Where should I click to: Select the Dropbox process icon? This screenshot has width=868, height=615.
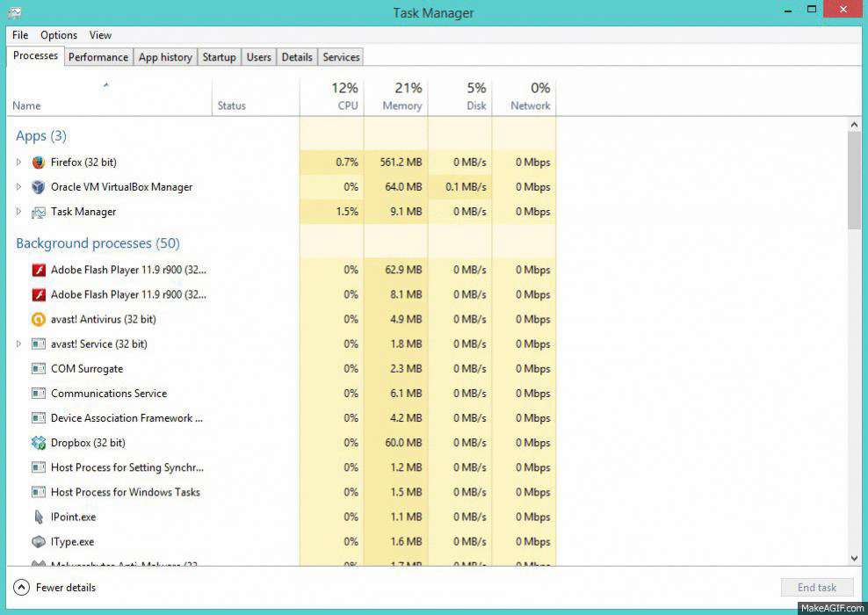(x=38, y=443)
